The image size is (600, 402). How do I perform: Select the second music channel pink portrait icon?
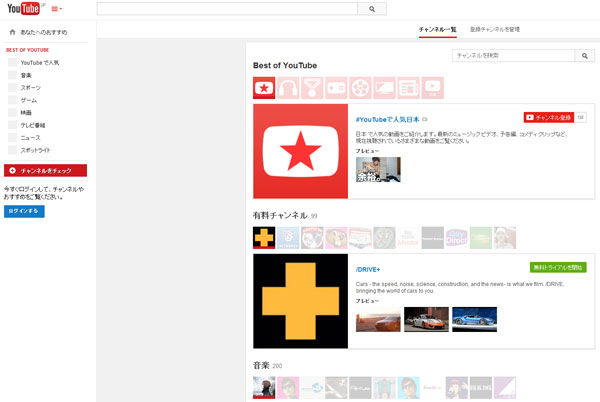click(288, 387)
